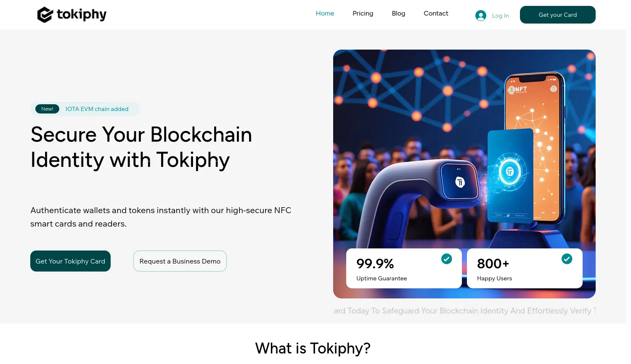
Task: Open the IOTA EVM chain added announcement
Action: click(97, 109)
